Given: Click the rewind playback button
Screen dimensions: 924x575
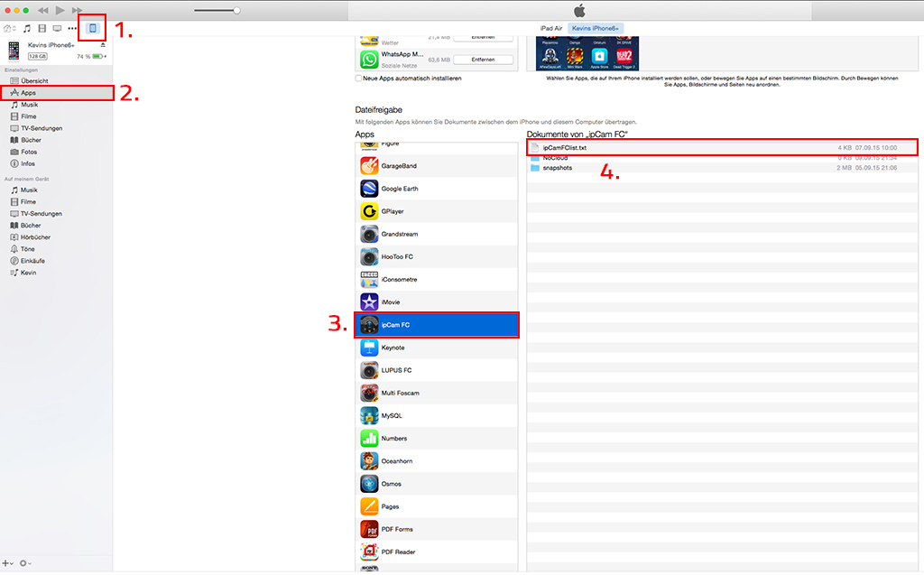Looking at the screenshot, I should coord(43,10).
